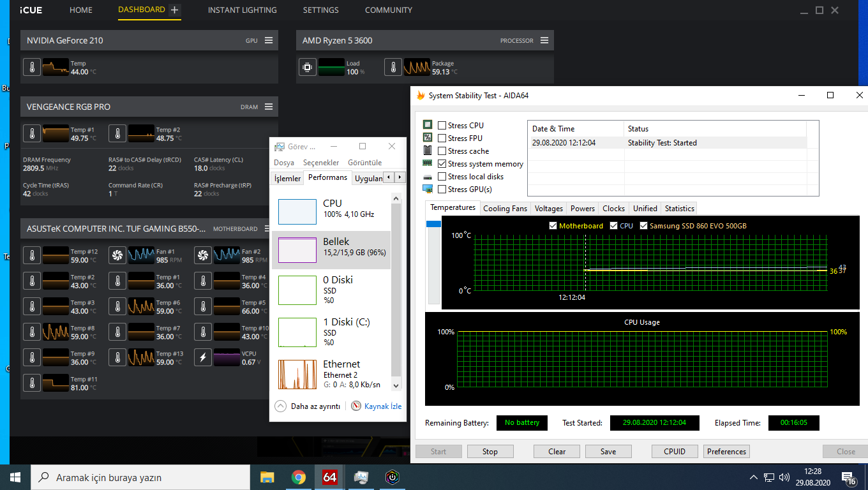Image resolution: width=868 pixels, height=490 pixels.
Task: Toggle CPU graph checkbox in AIDA64
Action: [x=614, y=226]
